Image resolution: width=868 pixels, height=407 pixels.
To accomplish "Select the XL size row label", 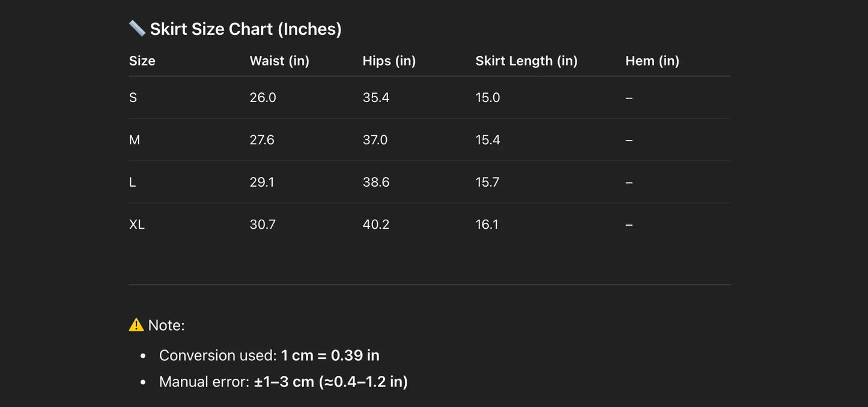I will [137, 225].
